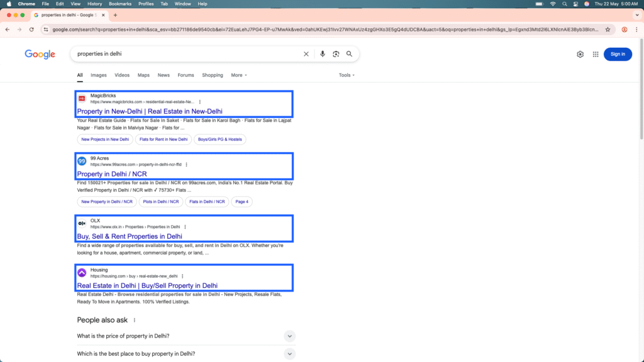Viewport: 644px width, 362px height.
Task: Open 99 Acres result options dots
Action: pos(186,165)
